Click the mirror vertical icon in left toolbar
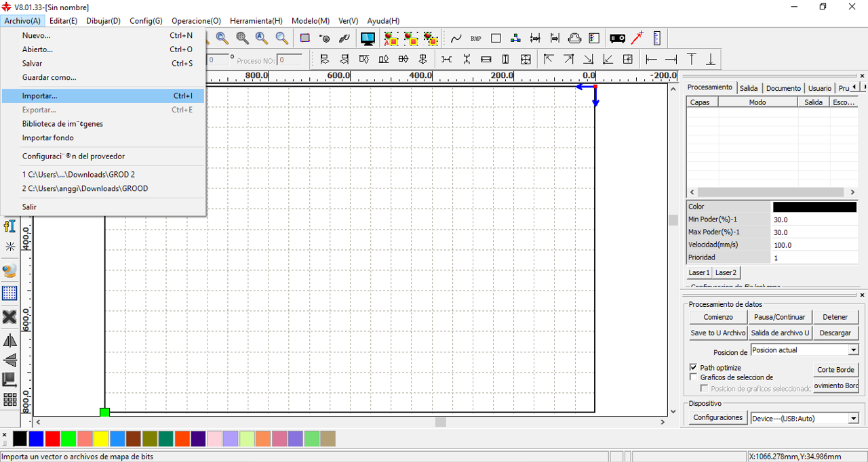This screenshot has width=868, height=462. point(9,360)
